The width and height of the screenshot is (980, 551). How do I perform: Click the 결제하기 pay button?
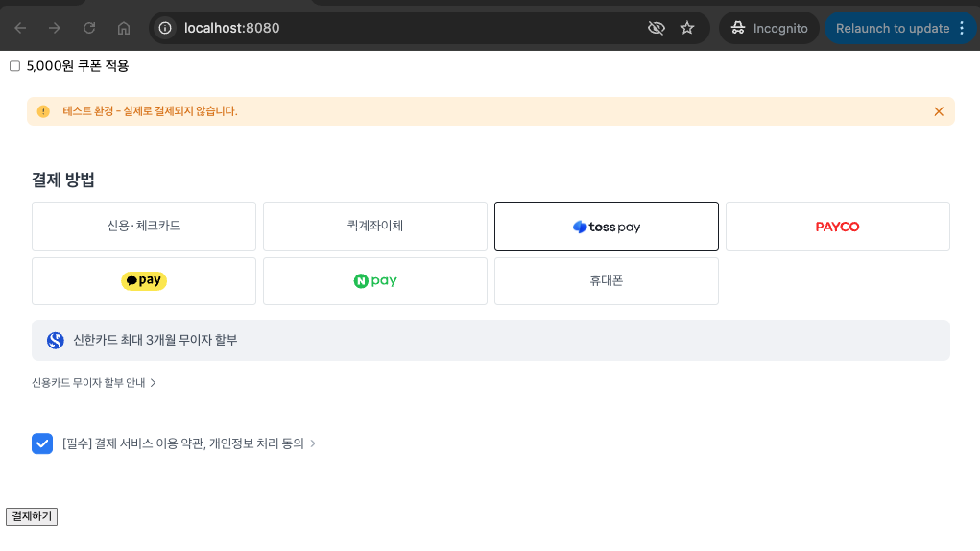tap(32, 516)
